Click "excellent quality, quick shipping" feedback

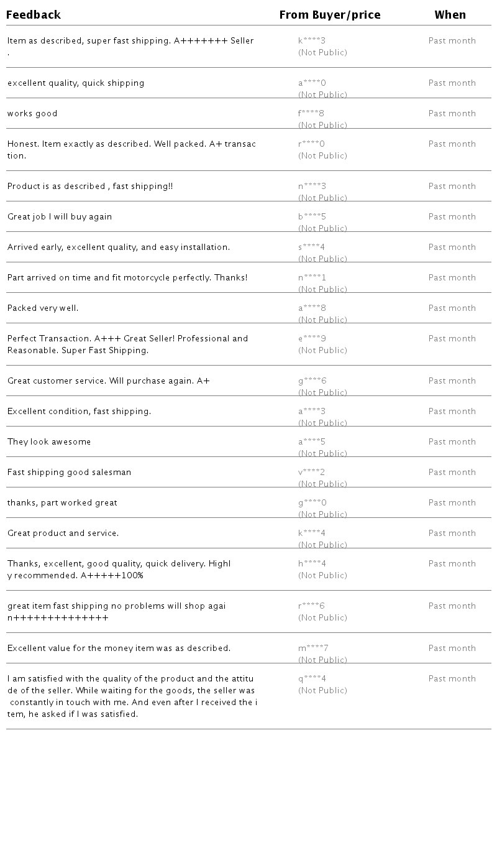[76, 83]
